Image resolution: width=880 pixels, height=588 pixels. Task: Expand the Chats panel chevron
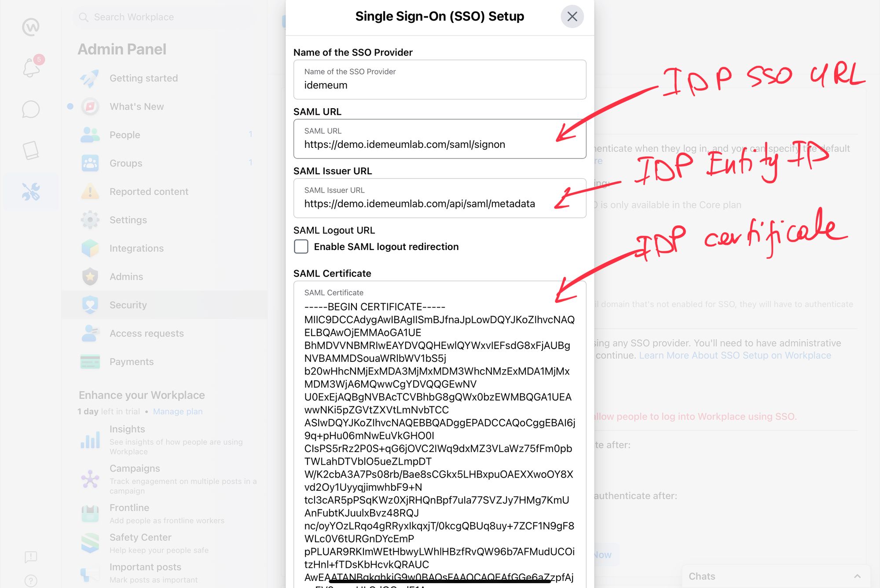pos(857,576)
